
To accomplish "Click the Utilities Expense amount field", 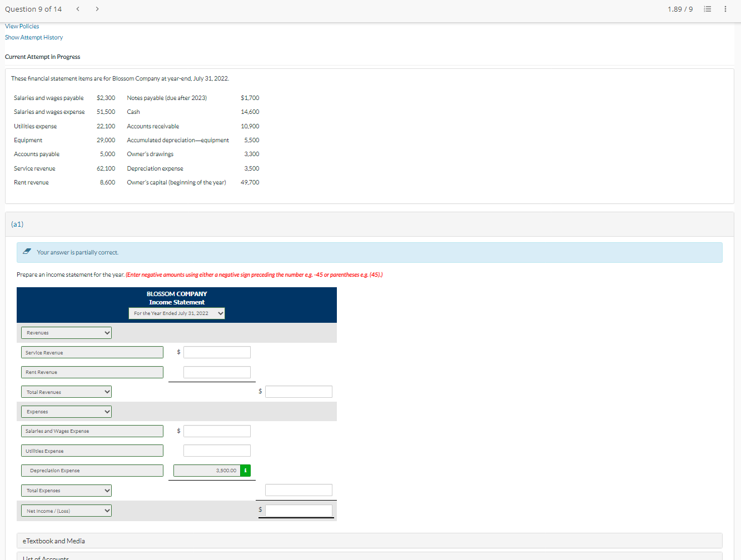I will pyautogui.click(x=217, y=451).
